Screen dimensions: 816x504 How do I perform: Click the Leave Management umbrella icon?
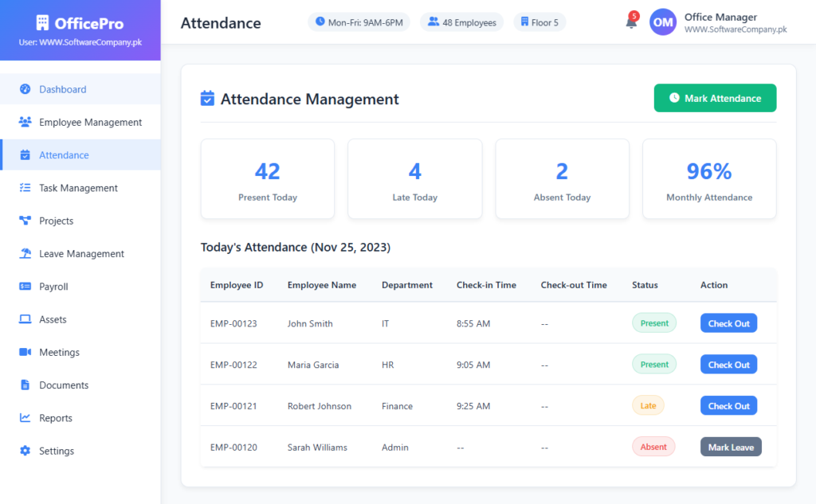(25, 254)
